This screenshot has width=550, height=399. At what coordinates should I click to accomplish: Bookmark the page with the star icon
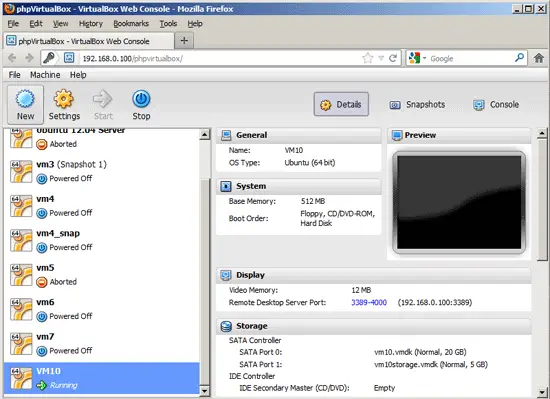pos(367,58)
